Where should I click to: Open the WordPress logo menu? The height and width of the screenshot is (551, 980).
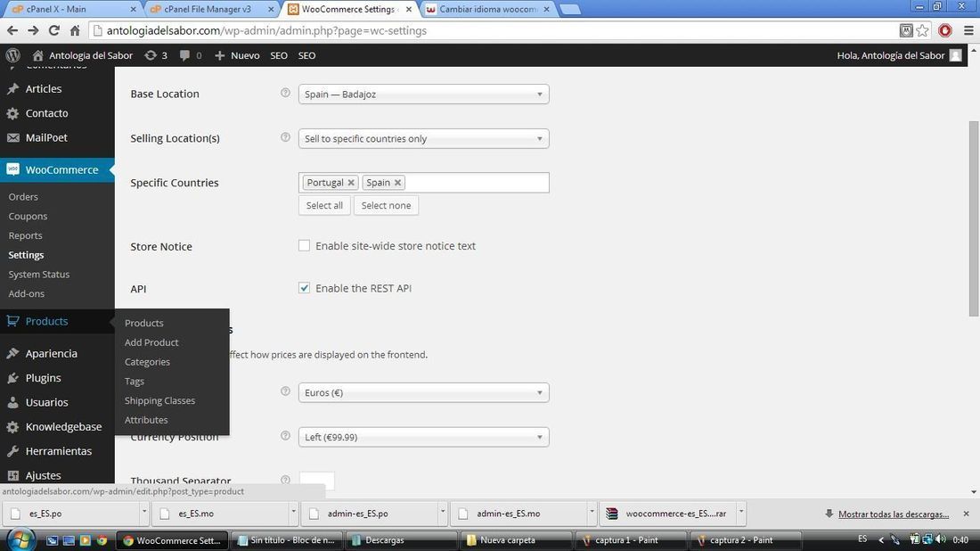(x=13, y=55)
